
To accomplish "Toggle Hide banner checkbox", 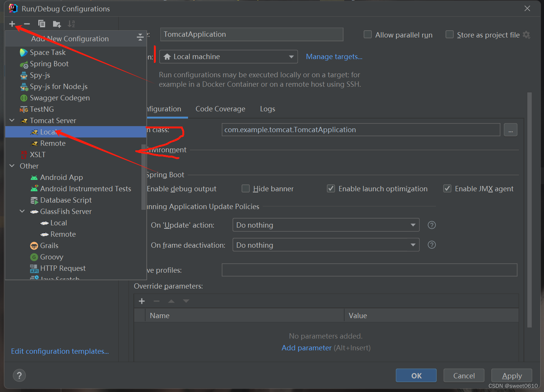I will click(246, 189).
